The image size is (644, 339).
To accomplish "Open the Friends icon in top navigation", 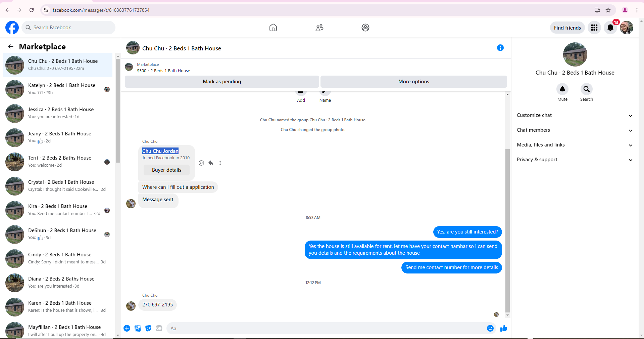I will [x=319, y=28].
